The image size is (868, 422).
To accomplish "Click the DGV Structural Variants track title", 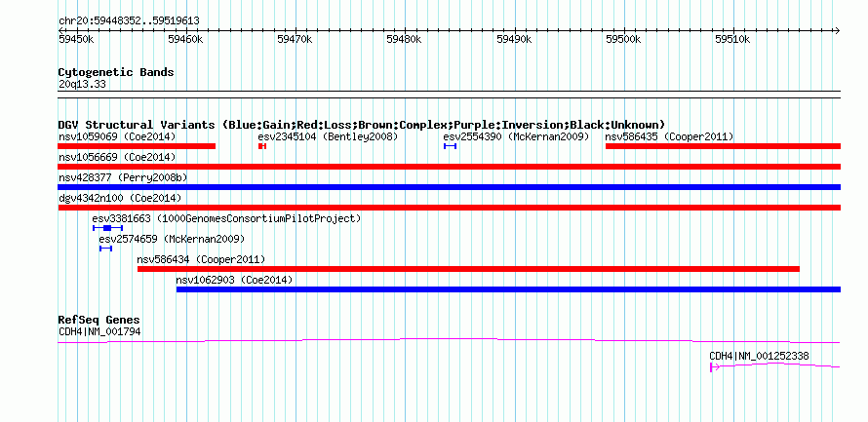I will pyautogui.click(x=362, y=125).
